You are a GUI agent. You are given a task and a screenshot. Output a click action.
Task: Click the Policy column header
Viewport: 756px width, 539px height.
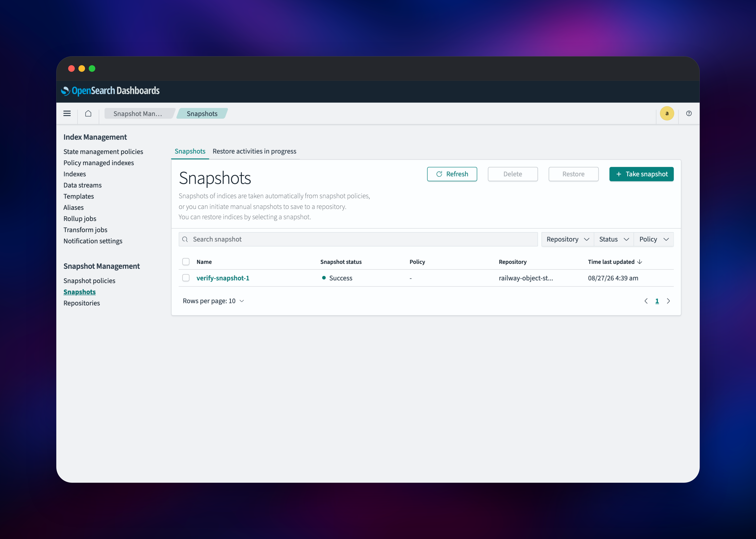pyautogui.click(x=417, y=262)
